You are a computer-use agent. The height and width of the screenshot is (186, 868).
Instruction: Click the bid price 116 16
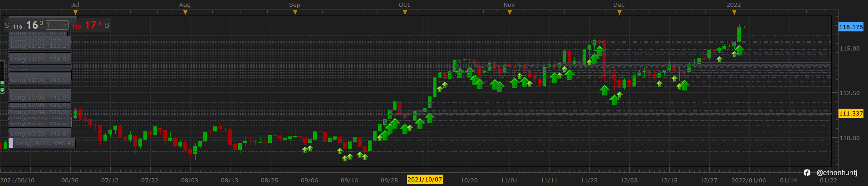(28, 25)
